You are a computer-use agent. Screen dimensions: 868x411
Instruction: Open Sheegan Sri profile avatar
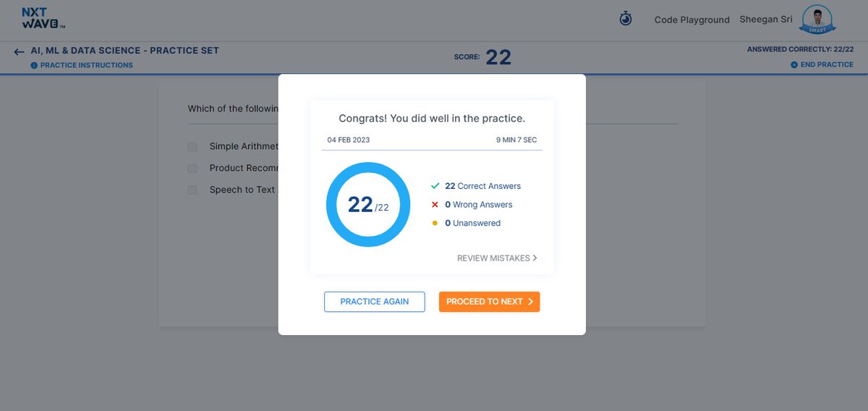818,20
